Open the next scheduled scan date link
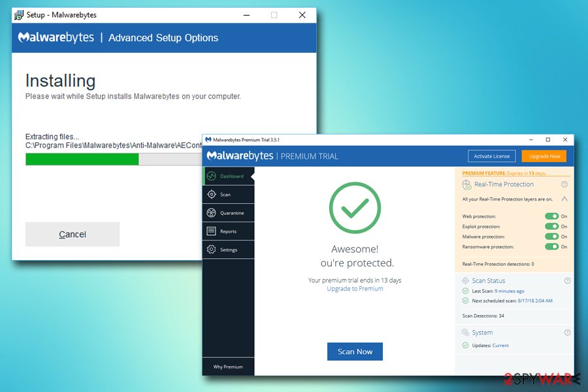This screenshot has width=588, height=392. [535, 301]
